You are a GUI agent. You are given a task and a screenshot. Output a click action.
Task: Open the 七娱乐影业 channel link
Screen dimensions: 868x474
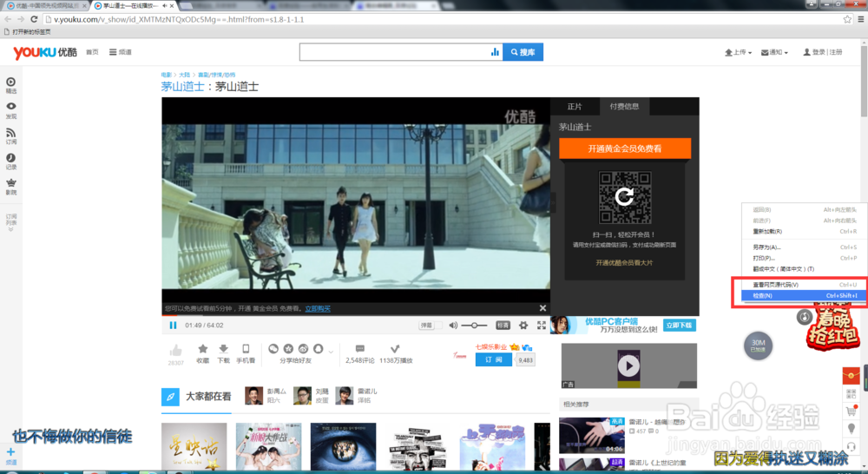491,346
